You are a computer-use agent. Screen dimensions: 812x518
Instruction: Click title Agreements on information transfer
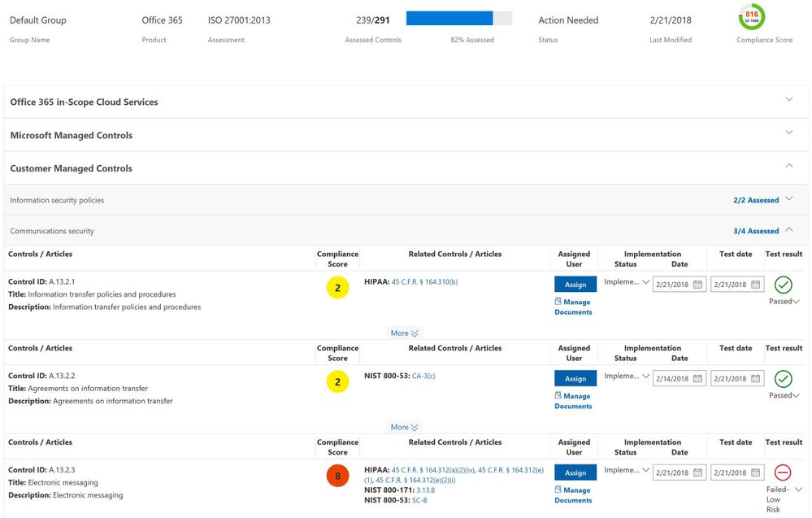pyautogui.click(x=88, y=389)
